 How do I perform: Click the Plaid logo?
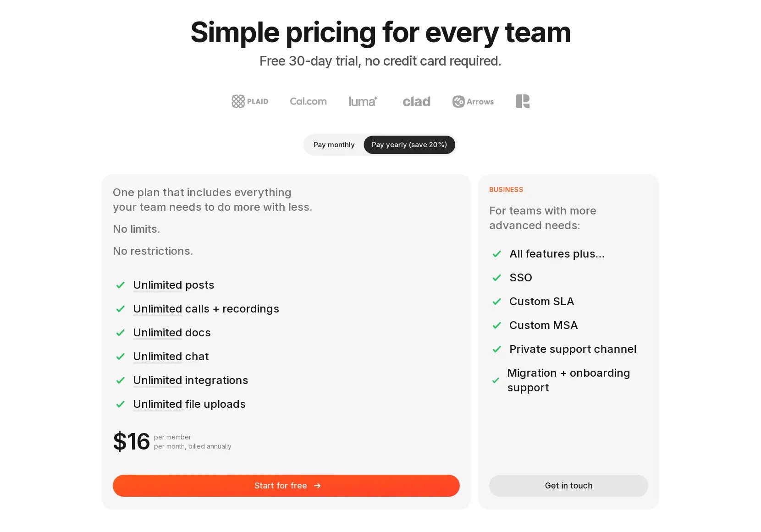[250, 101]
